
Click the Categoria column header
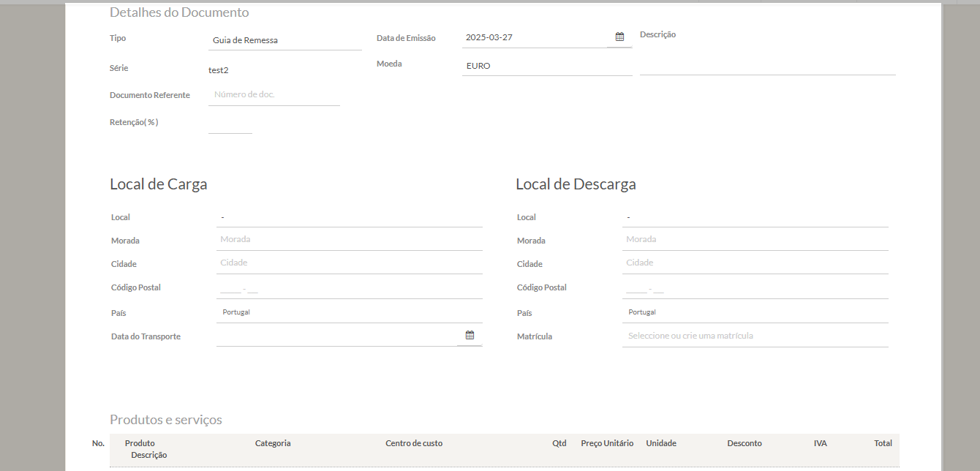pos(273,443)
